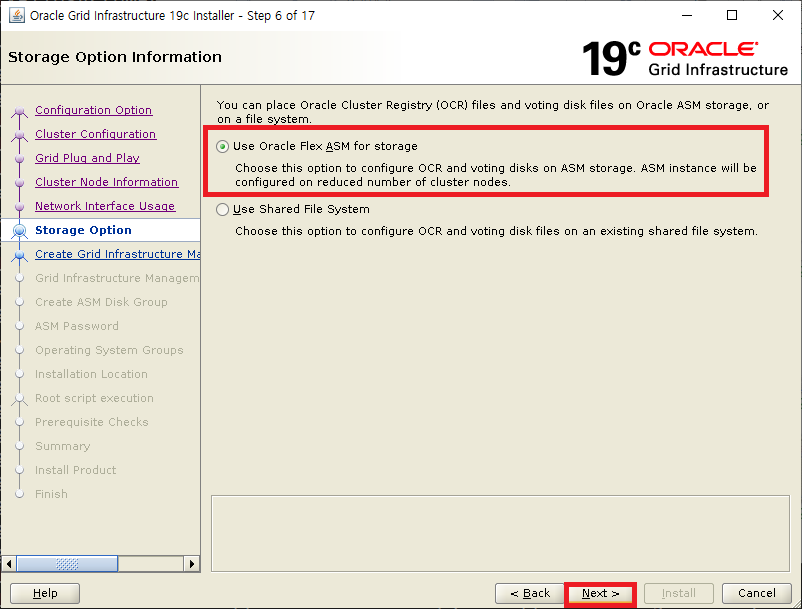802x609 pixels.
Task: Click step bullet beside Prerequisite Checks
Action: pyautogui.click(x=19, y=422)
